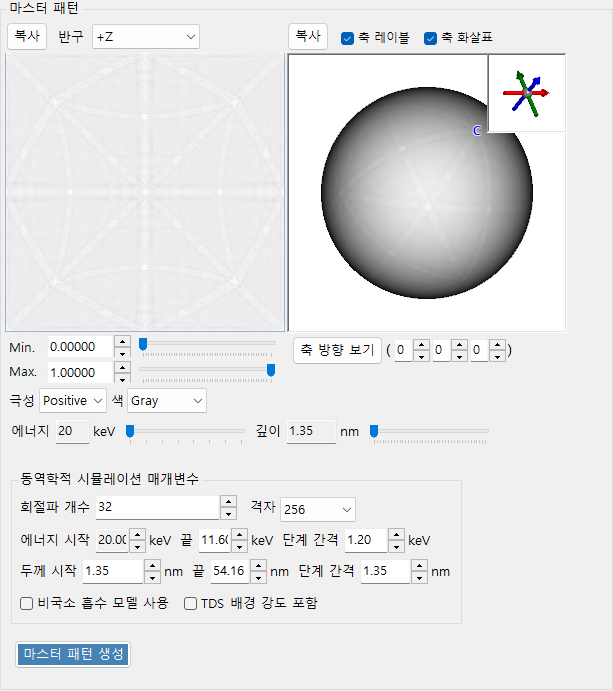Click the 깊이 slider handle
Viewport: 613px width, 691px height.
(374, 431)
